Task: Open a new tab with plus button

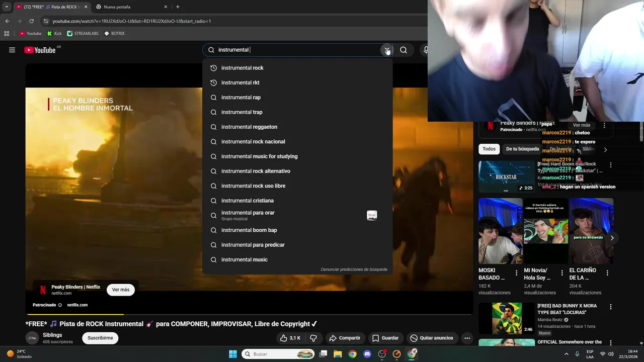Action: point(178,7)
